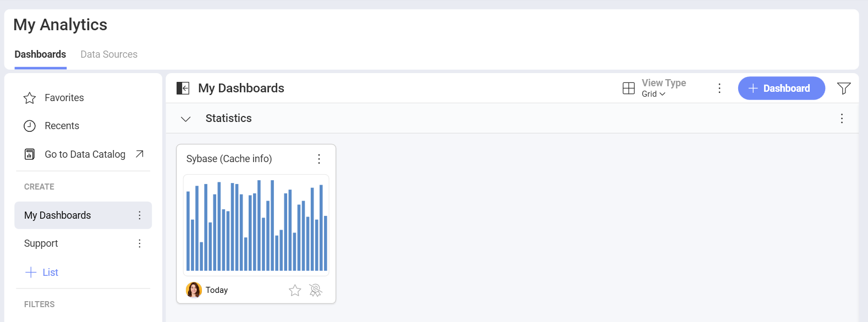This screenshot has height=322, width=868.
Task: Toggle the Statistics section open or closed
Action: 185,119
